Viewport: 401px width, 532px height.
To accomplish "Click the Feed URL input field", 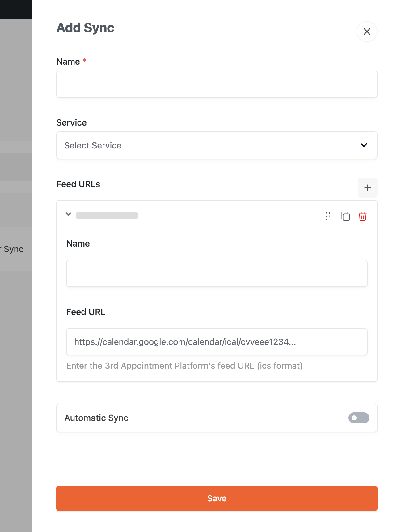I will point(217,342).
